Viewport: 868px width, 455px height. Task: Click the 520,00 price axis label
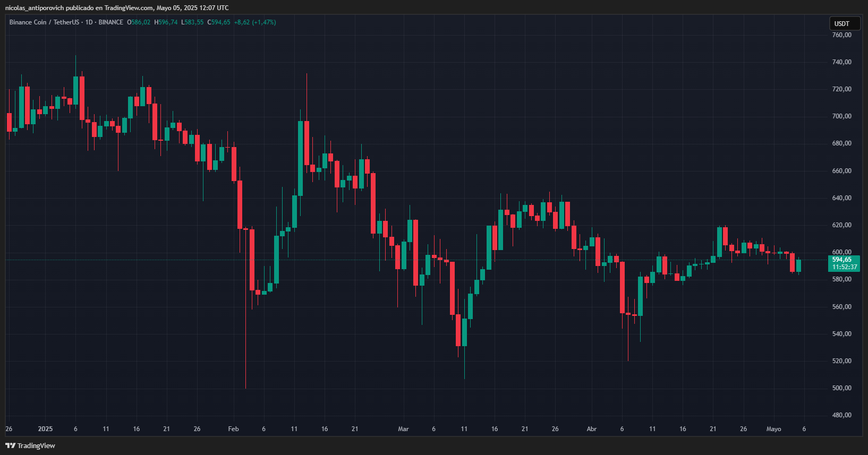coord(841,361)
